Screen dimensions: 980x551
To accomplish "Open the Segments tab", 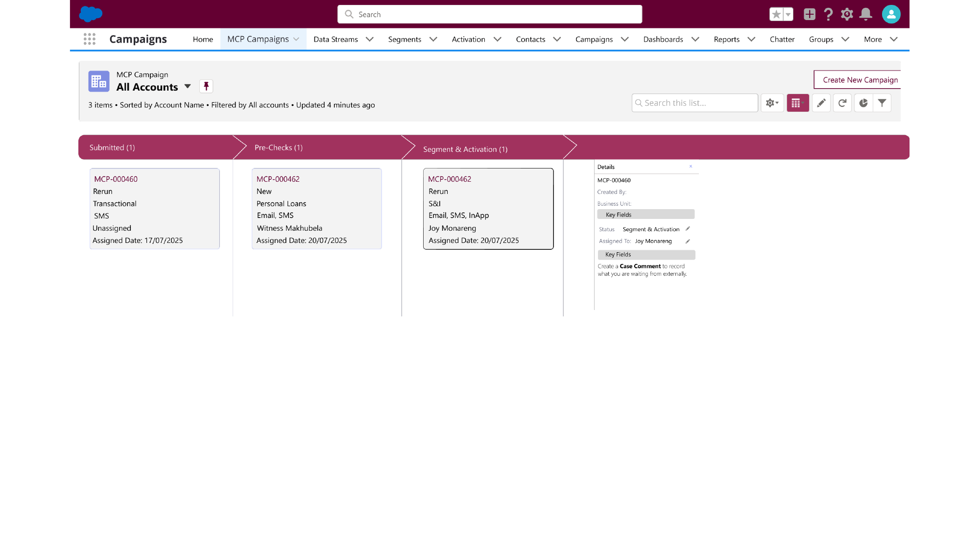I will click(x=405, y=39).
